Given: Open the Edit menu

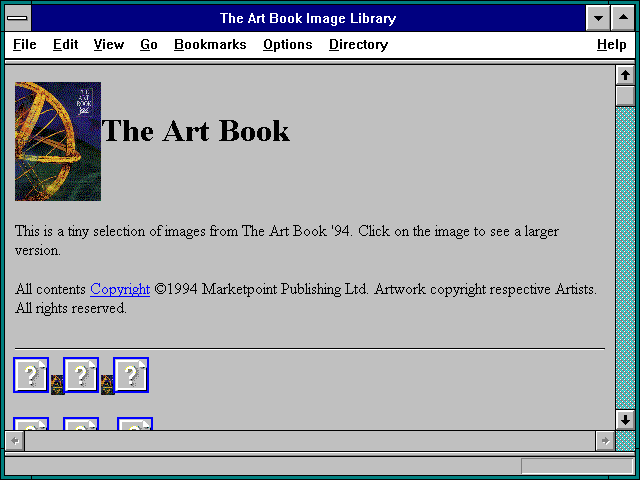Looking at the screenshot, I should click(x=65, y=44).
